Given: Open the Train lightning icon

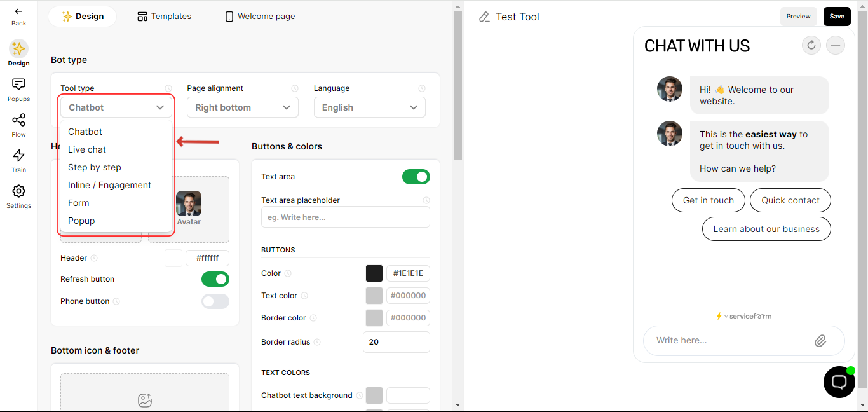Looking at the screenshot, I should pos(18,156).
